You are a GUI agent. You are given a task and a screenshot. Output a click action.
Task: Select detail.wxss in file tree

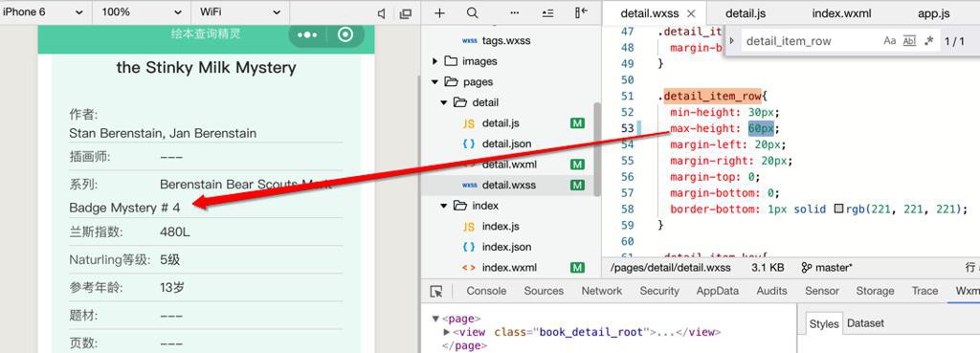tap(509, 185)
